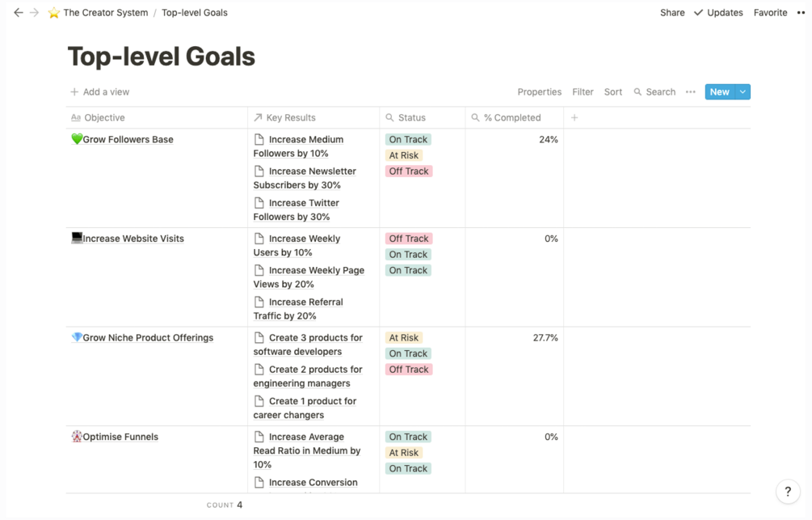Open the three-dot menu beside Search
The height and width of the screenshot is (520, 812).
[x=691, y=92]
